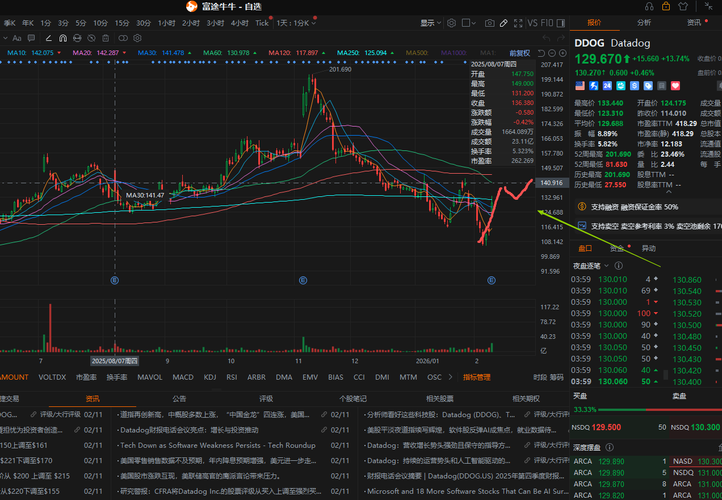Click the undo arrow above chart
The height and width of the screenshot is (500, 722).
tap(547, 38)
